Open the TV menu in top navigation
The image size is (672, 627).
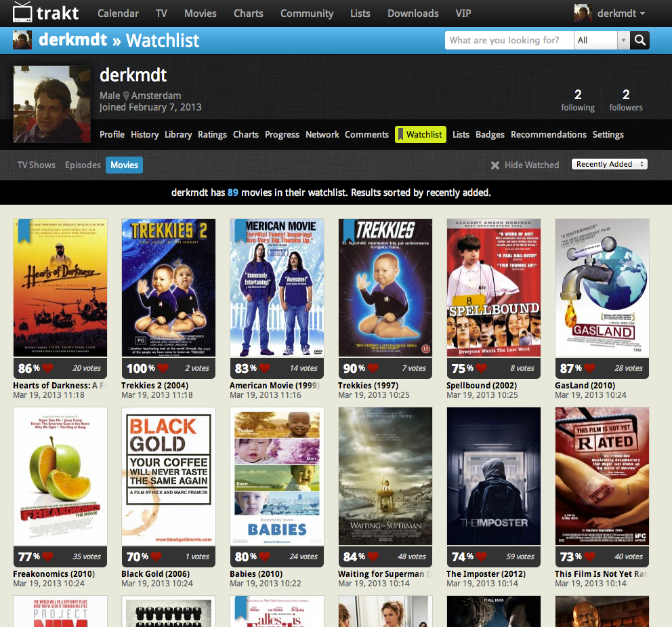coord(161,14)
